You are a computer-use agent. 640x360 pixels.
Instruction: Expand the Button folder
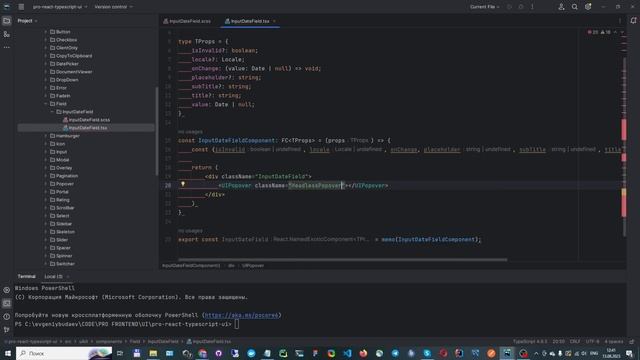pos(46,31)
